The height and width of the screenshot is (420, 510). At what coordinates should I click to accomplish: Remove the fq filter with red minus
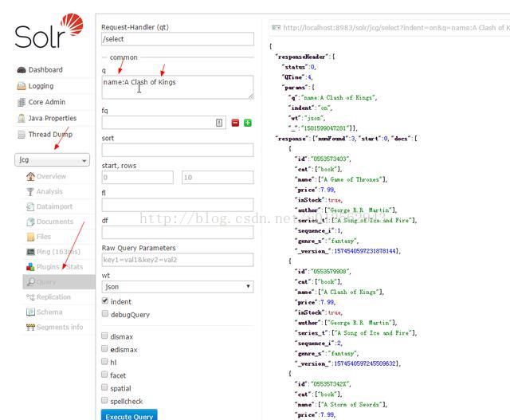[235, 123]
